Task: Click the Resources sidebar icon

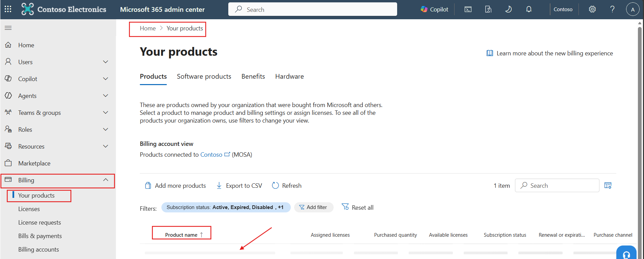Action: (8, 146)
